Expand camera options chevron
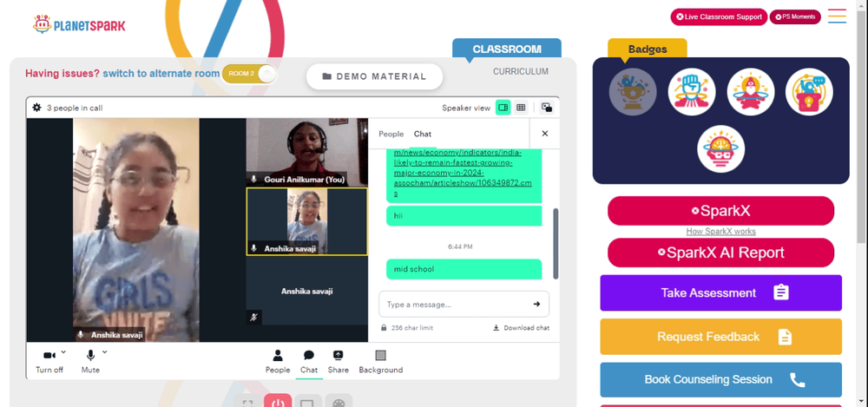This screenshot has width=868, height=407. (x=63, y=351)
